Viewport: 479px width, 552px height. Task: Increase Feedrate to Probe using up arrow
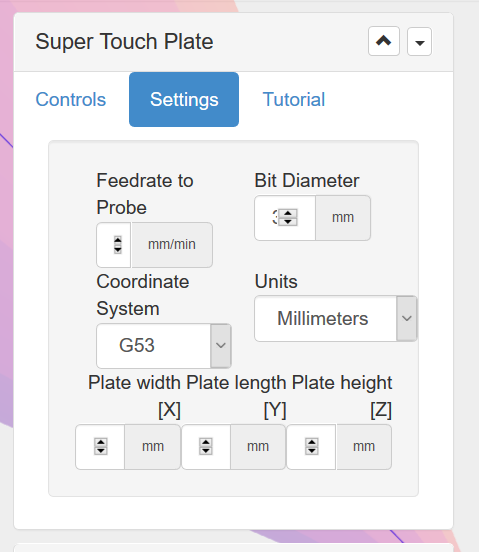pyautogui.click(x=118, y=240)
